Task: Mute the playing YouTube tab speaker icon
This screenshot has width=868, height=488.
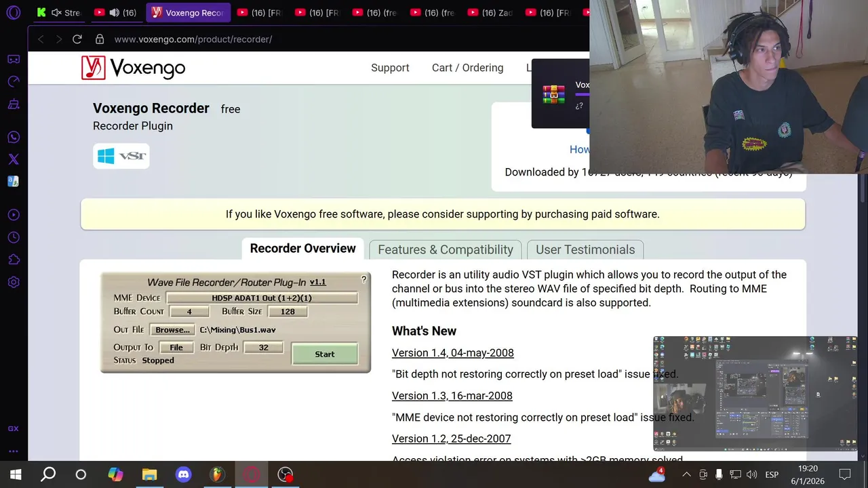Action: 114,12
